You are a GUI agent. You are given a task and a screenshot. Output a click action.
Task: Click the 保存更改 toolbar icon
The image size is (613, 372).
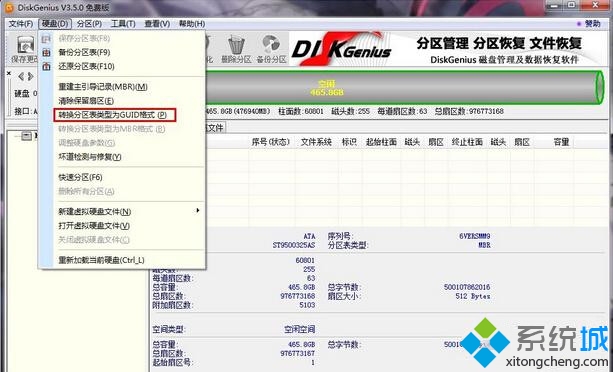[25, 45]
